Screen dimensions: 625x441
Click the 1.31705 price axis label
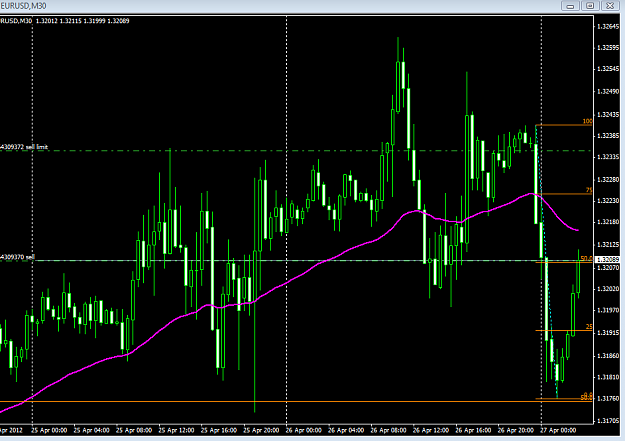[x=608, y=421]
